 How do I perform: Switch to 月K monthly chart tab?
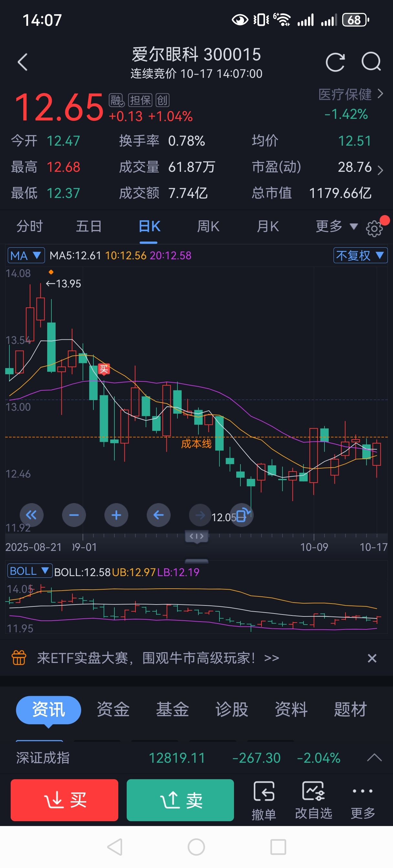click(268, 226)
